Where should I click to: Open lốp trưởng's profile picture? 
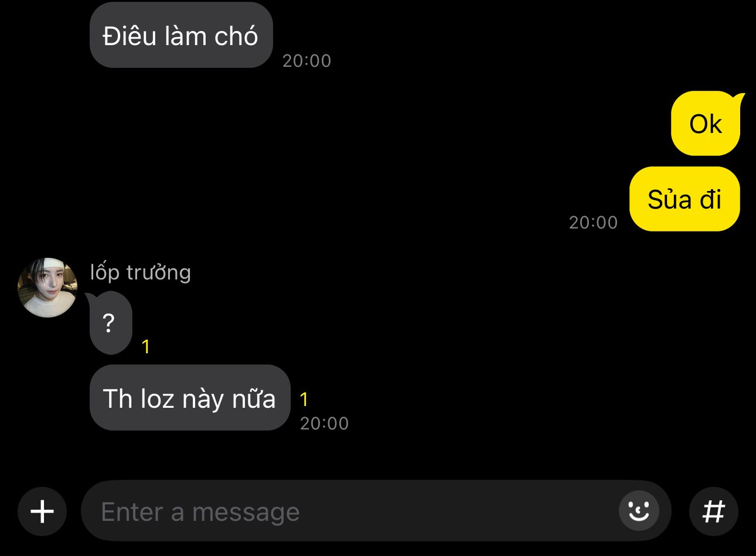coord(47,287)
